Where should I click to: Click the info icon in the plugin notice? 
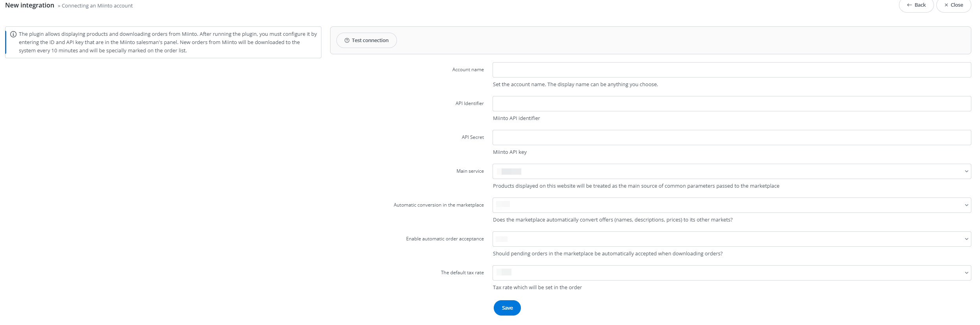click(x=13, y=34)
